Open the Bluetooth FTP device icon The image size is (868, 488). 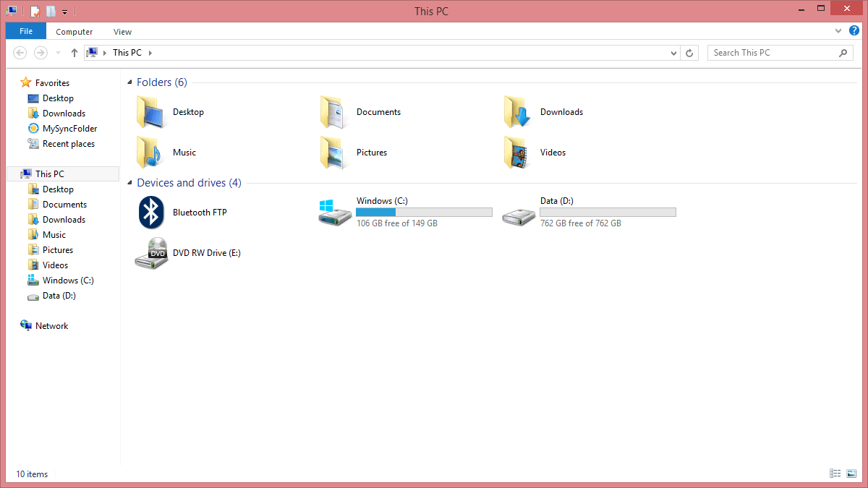click(x=150, y=212)
